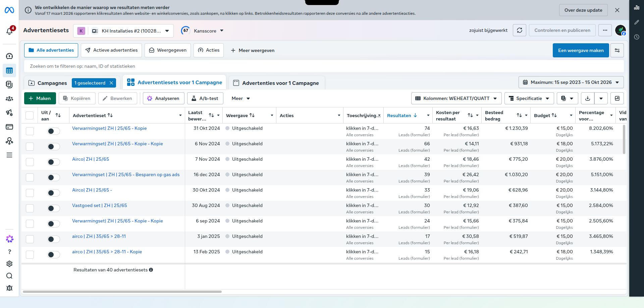
Task: Open the report a problem bug icon
Action: (9, 288)
